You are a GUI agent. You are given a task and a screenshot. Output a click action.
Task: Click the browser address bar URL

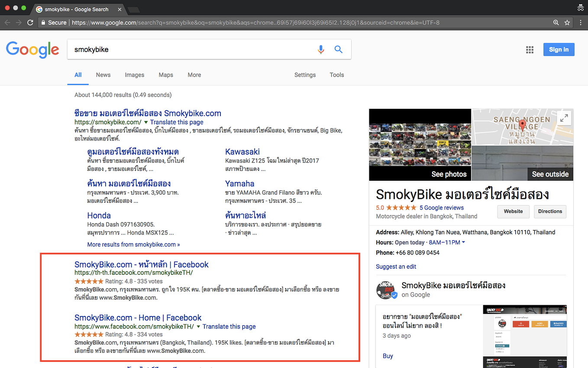click(x=255, y=23)
